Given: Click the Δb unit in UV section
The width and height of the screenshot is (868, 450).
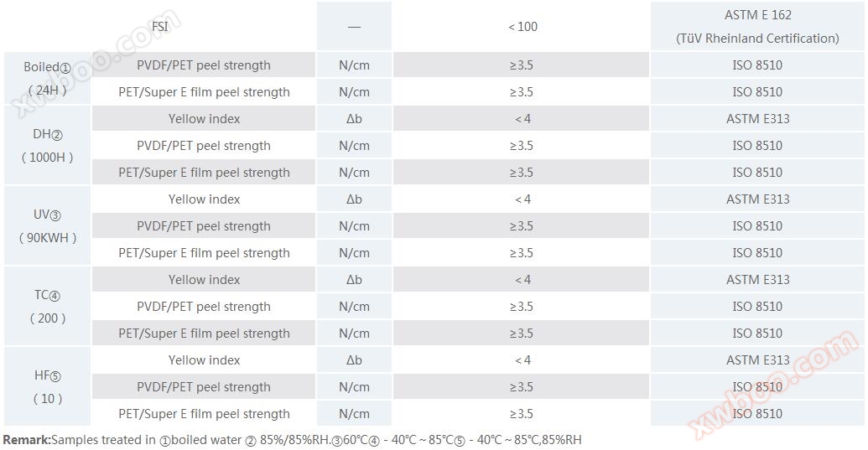Looking at the screenshot, I should pyautogui.click(x=354, y=199).
